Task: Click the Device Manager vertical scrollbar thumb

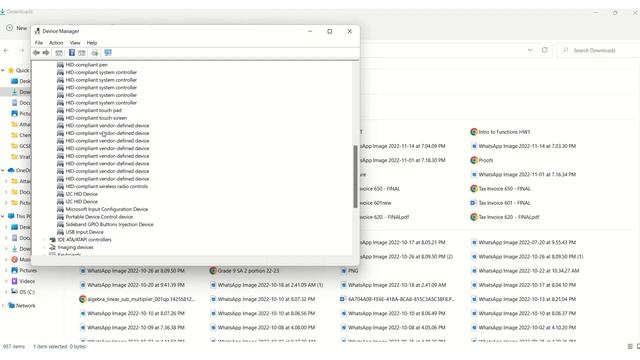Action: coord(356,176)
